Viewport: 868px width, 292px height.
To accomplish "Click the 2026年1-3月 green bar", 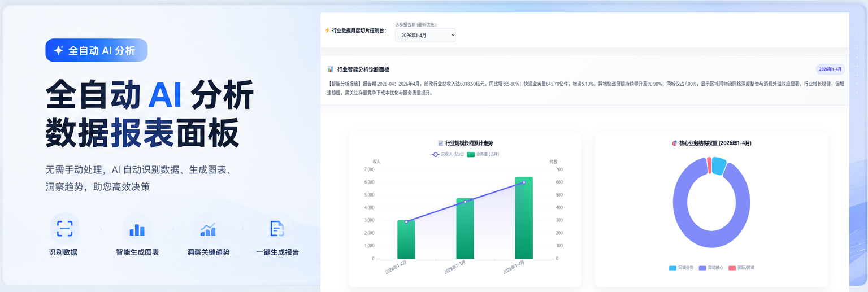I will (x=465, y=229).
